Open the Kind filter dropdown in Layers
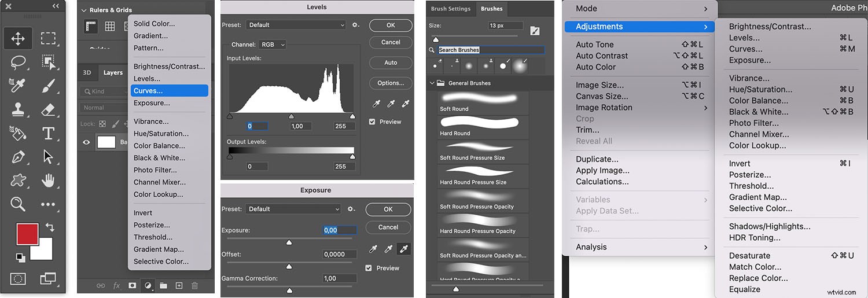The width and height of the screenshot is (868, 298). (105, 91)
